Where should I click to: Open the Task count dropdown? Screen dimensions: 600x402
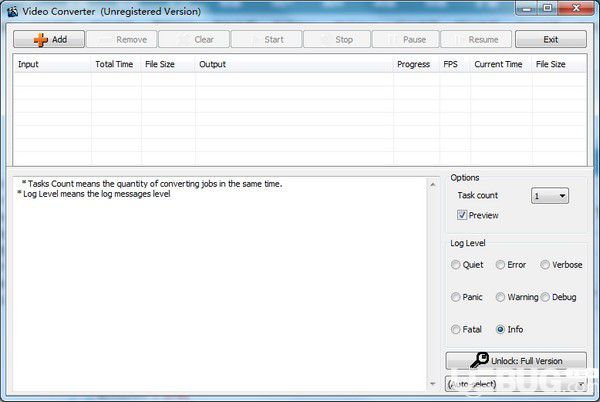(549, 196)
